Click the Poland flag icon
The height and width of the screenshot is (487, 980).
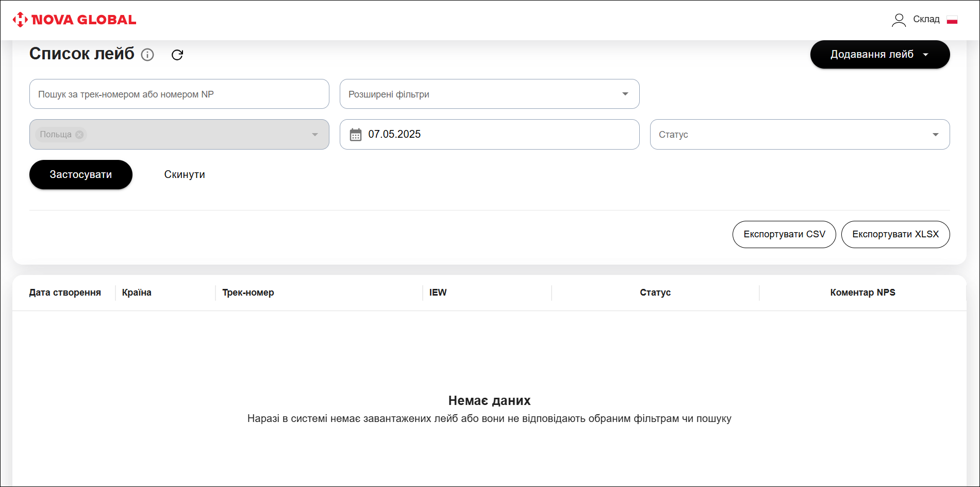(x=952, y=20)
